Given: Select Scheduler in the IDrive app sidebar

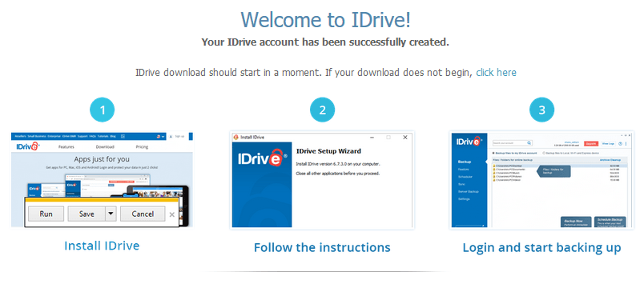Looking at the screenshot, I should [x=465, y=177].
